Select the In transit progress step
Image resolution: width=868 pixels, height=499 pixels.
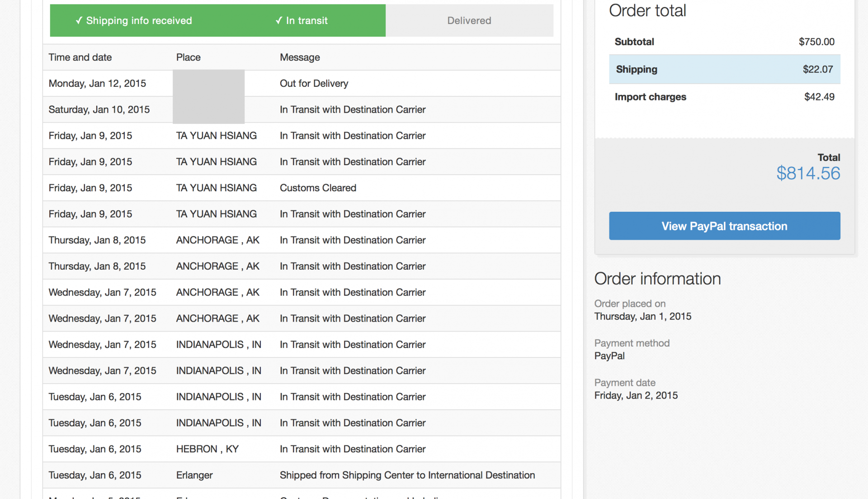click(x=302, y=20)
